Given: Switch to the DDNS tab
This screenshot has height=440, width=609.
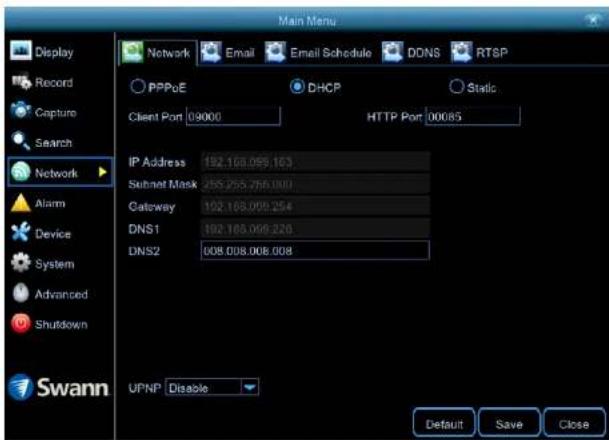Looking at the screenshot, I should [411, 52].
